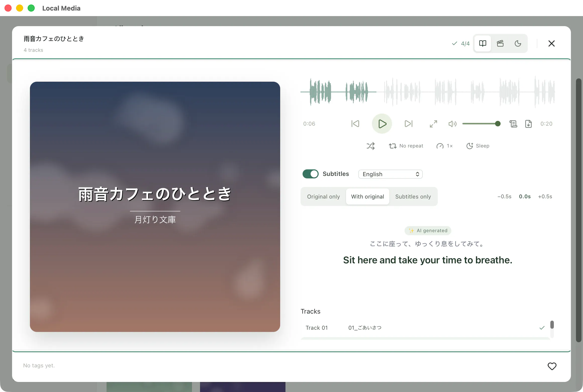
Task: Start playback with the play button
Action: pos(382,124)
